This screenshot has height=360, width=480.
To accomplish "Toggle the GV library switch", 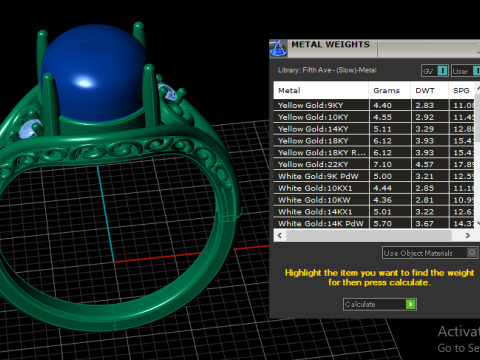I will click(x=435, y=71).
